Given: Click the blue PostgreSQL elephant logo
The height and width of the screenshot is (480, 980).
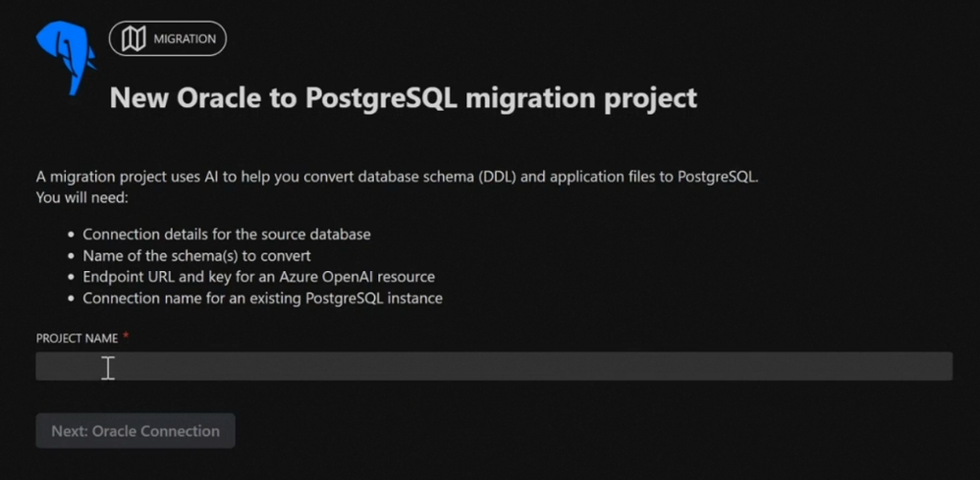Looking at the screenshot, I should (x=64, y=57).
